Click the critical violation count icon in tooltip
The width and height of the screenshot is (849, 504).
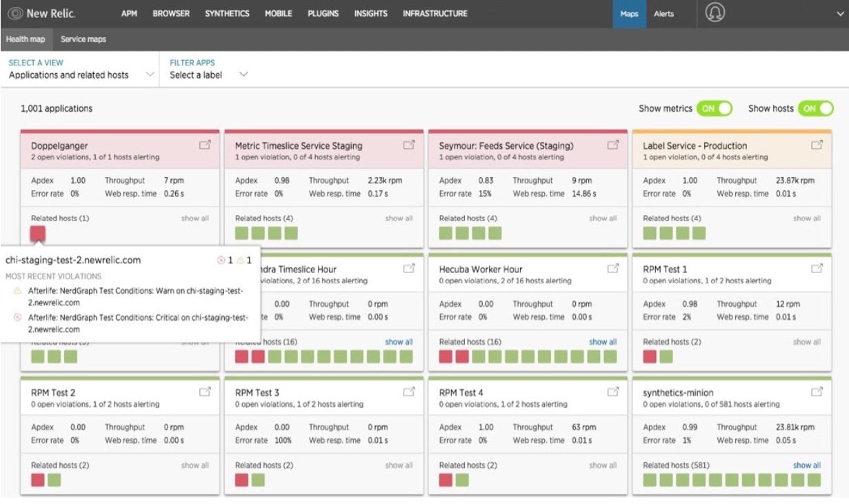[221, 261]
